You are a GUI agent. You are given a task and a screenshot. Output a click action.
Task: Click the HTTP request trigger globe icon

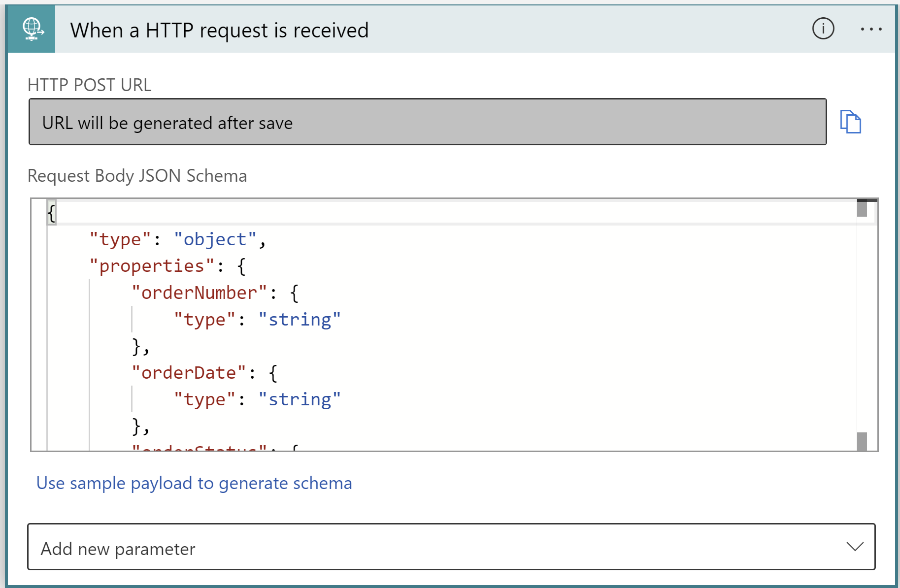[x=32, y=29]
